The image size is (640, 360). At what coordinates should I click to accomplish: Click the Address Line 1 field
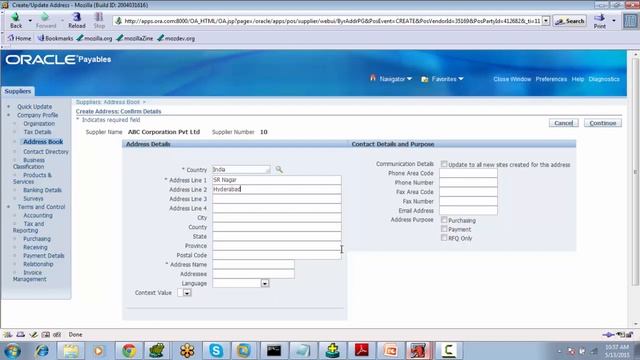[276, 180]
